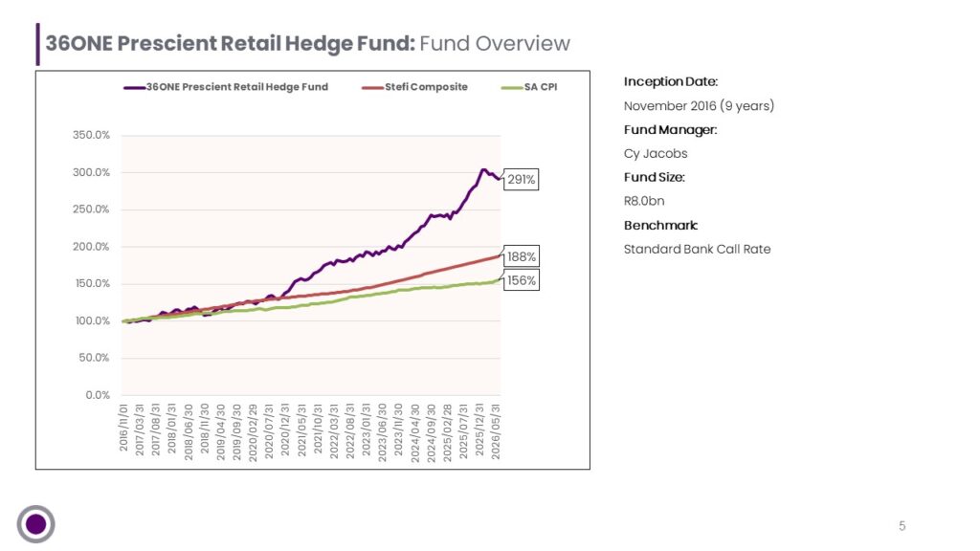This screenshot has height=551, width=980.
Task: Click the "300.0%" y-axis label
Action: click(x=91, y=172)
